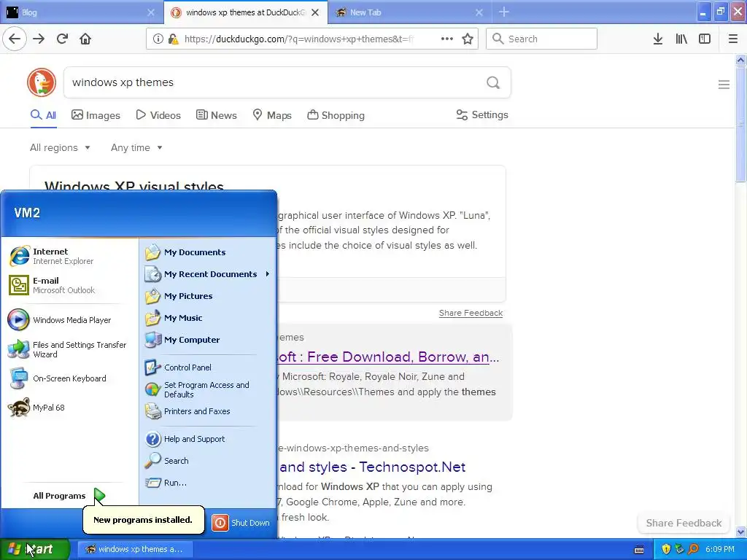The image size is (747, 560).
Task: Click floating Share Feedback button
Action: [684, 523]
